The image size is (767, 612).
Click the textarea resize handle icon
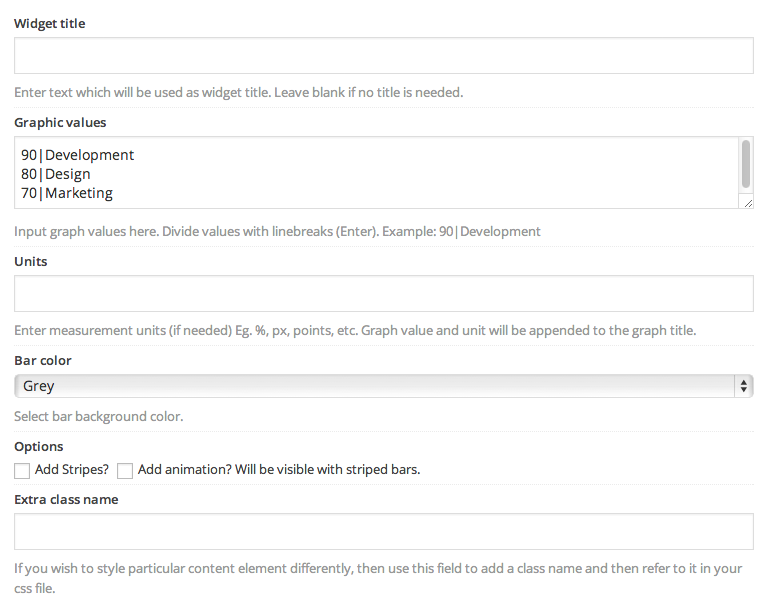pyautogui.click(x=748, y=203)
